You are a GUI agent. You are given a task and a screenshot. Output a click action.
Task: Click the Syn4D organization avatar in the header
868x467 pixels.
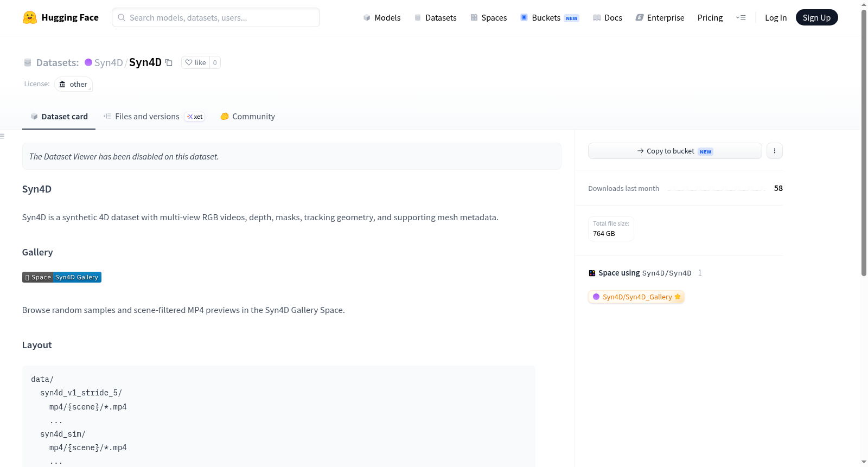click(x=88, y=62)
